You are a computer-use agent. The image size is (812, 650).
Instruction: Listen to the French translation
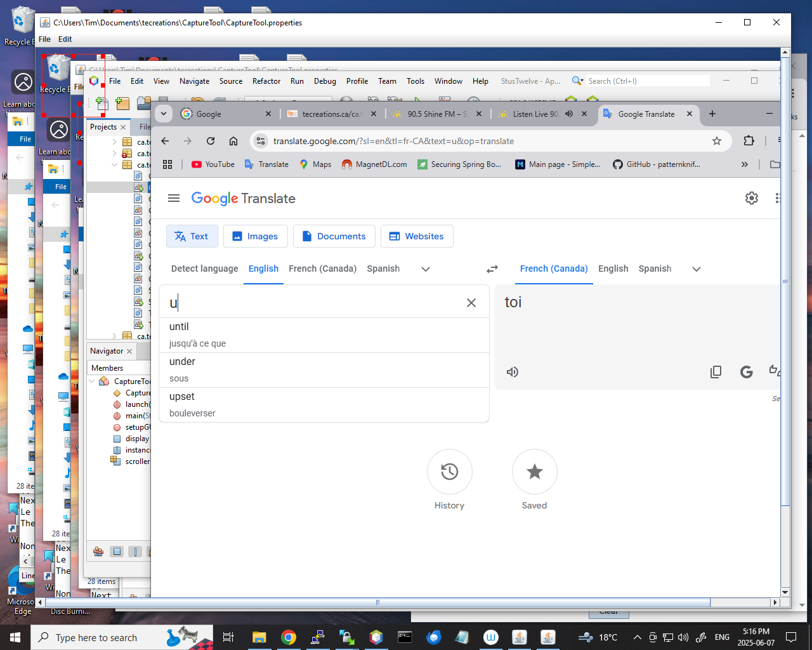[x=513, y=372]
